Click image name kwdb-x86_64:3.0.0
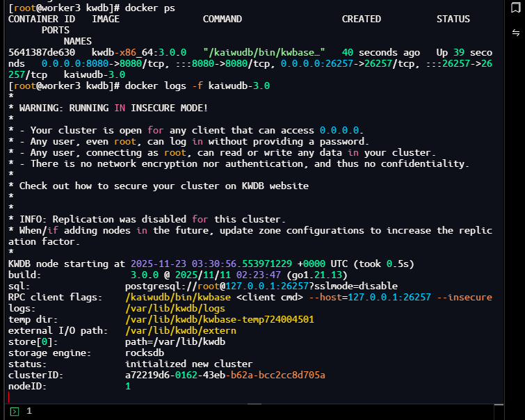 (139, 53)
